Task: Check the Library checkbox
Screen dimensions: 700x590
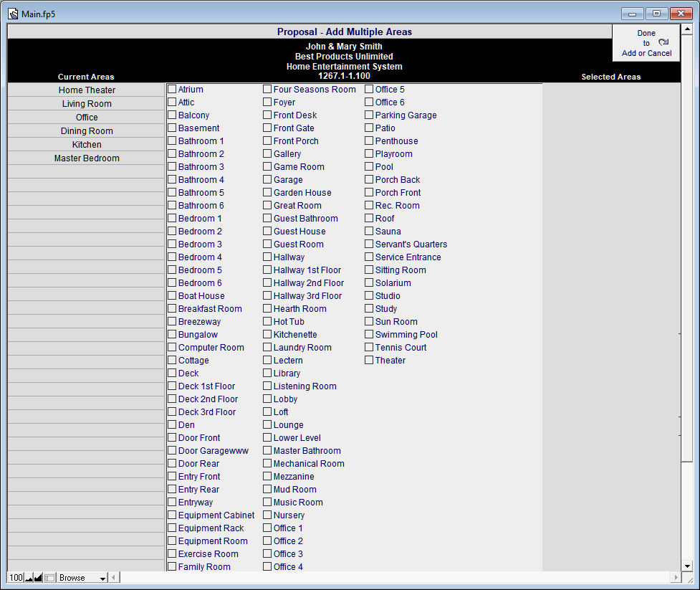Action: click(267, 373)
